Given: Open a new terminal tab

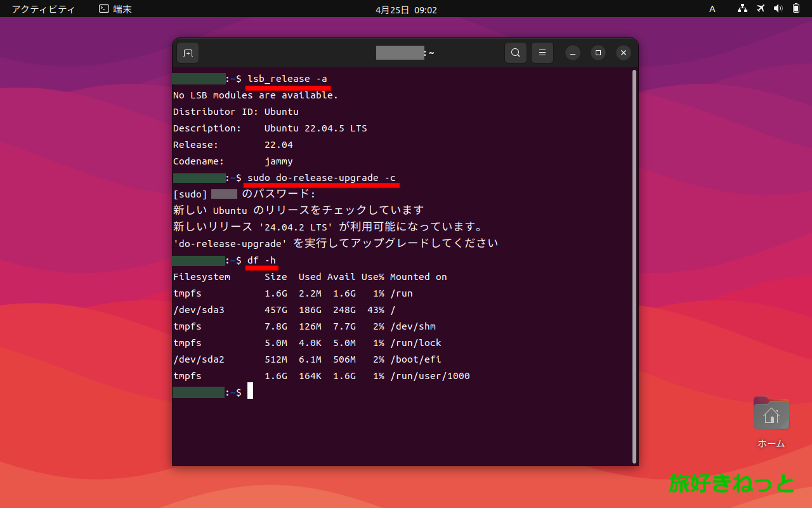Looking at the screenshot, I should click(187, 53).
